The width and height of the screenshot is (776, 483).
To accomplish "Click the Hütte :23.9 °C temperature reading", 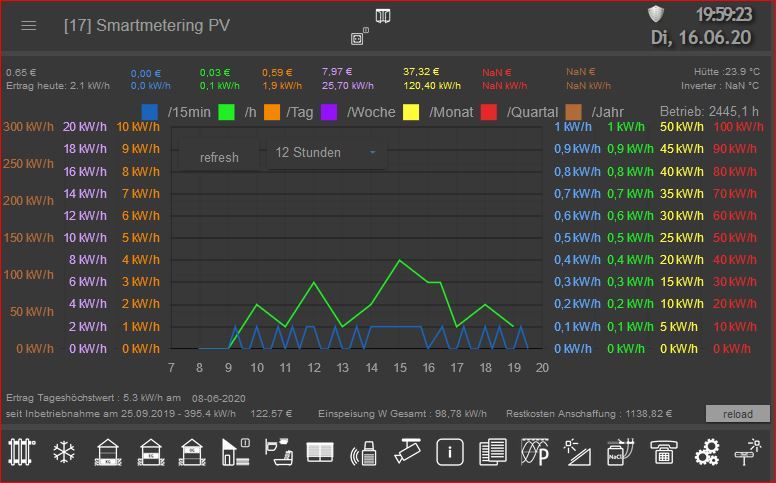I will [727, 72].
